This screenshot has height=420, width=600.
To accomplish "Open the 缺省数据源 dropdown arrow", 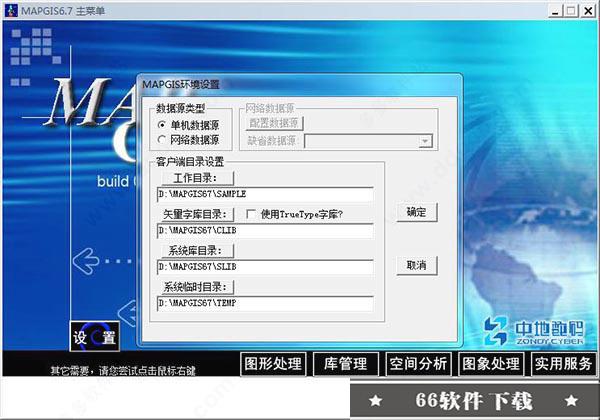I will [x=425, y=142].
